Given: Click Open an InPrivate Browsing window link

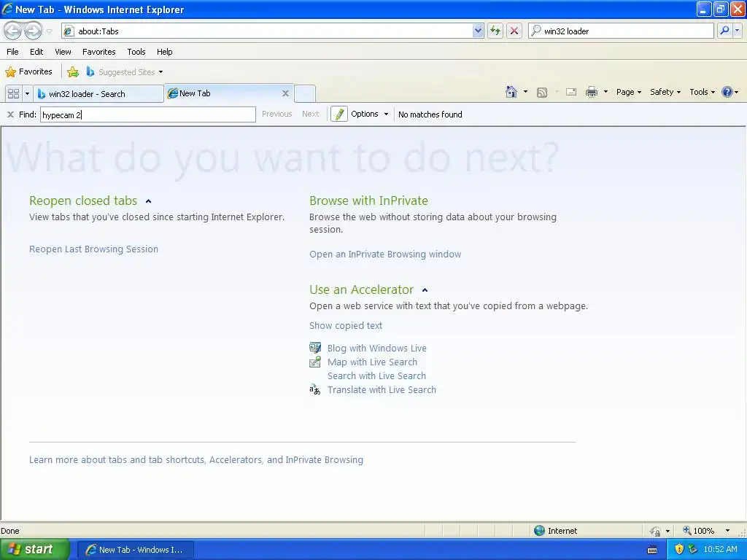Looking at the screenshot, I should [385, 254].
